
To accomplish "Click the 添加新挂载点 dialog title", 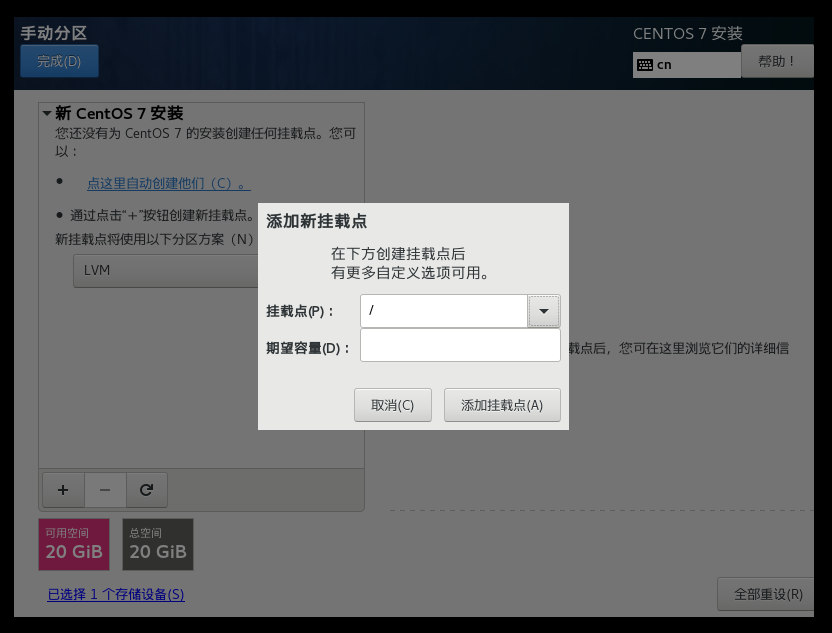I will click(317, 221).
